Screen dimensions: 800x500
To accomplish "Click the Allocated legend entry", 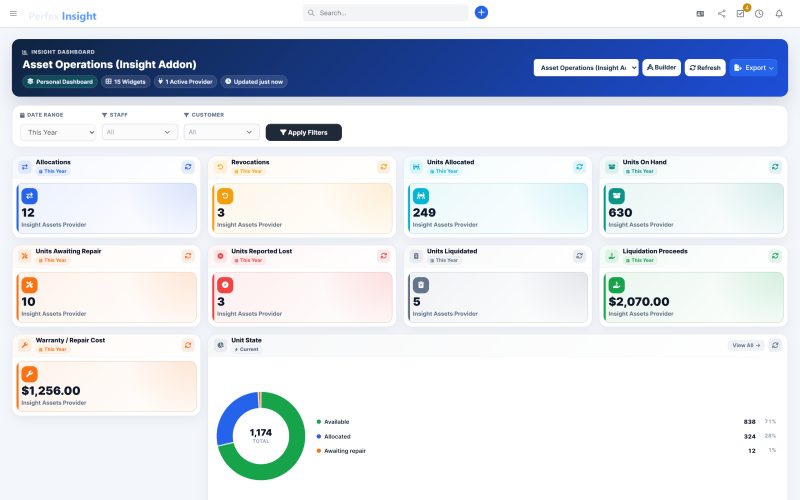I will [333, 437].
